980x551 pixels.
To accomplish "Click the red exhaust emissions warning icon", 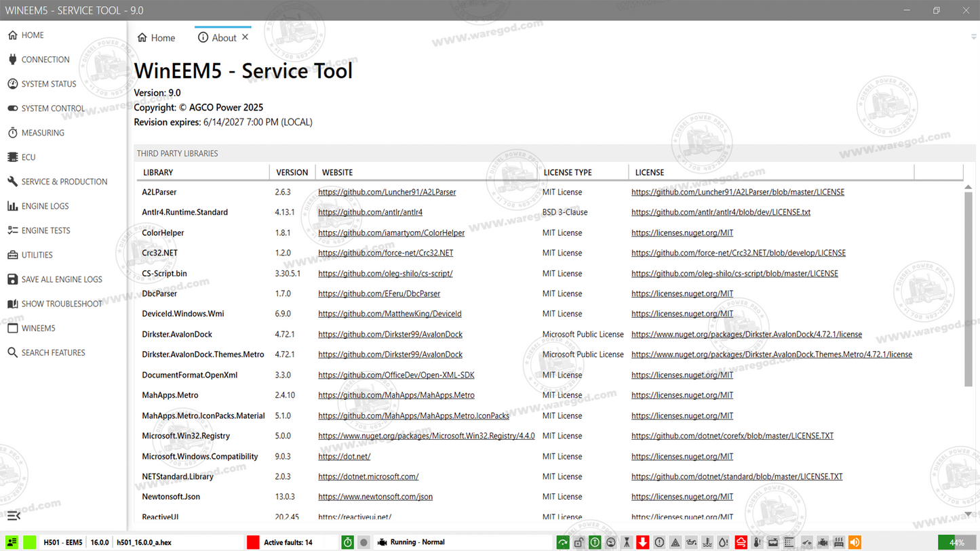I will (x=741, y=542).
